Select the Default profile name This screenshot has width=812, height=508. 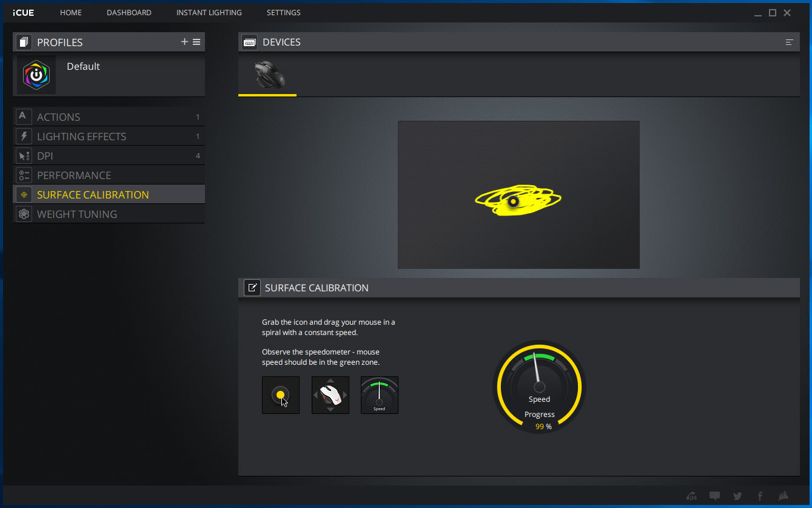[83, 66]
